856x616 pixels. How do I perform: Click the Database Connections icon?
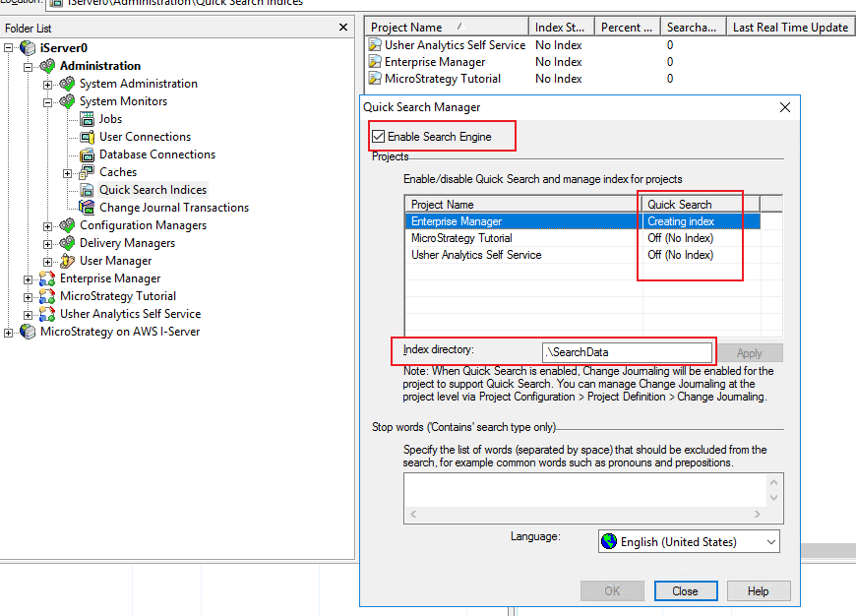click(87, 154)
